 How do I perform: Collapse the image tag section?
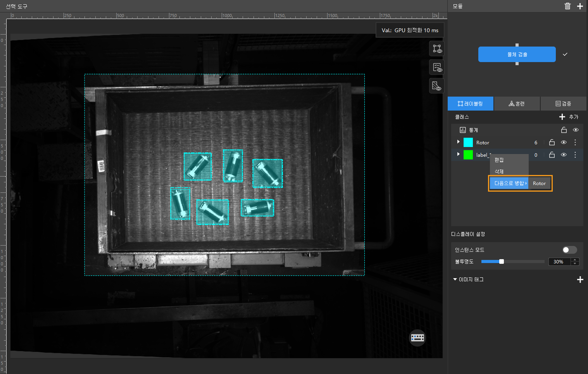tap(455, 279)
